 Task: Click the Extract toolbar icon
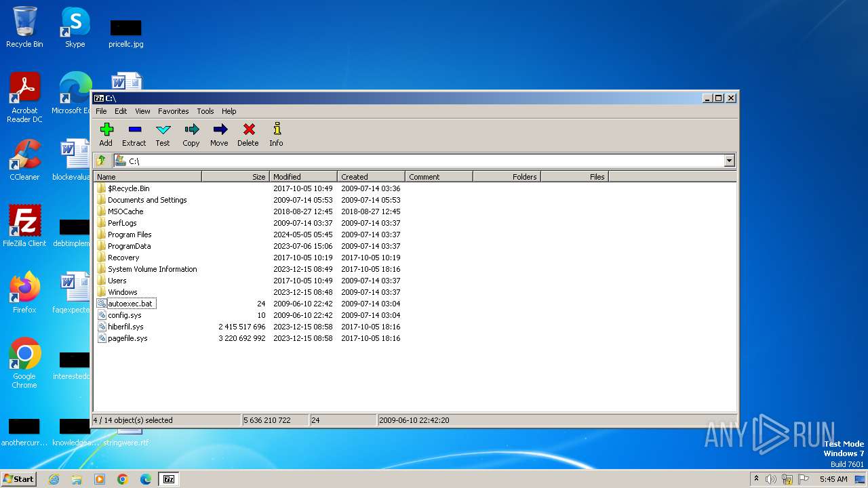[x=134, y=134]
